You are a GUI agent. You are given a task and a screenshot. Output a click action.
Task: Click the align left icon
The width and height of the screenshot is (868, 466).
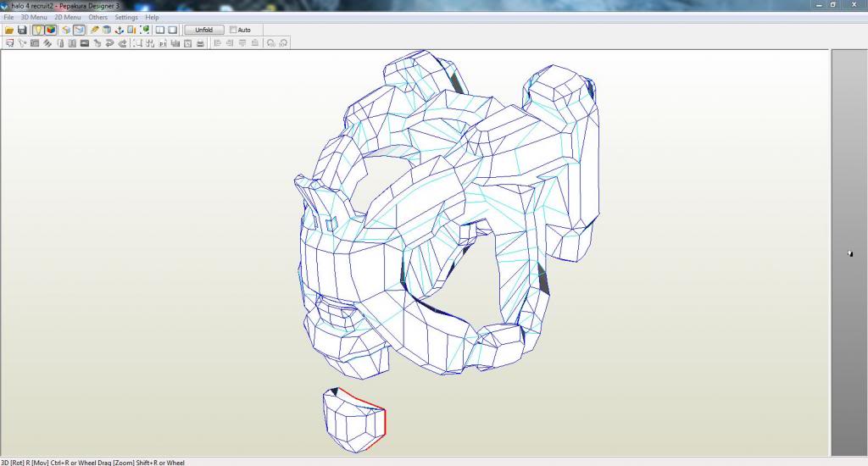tap(217, 43)
